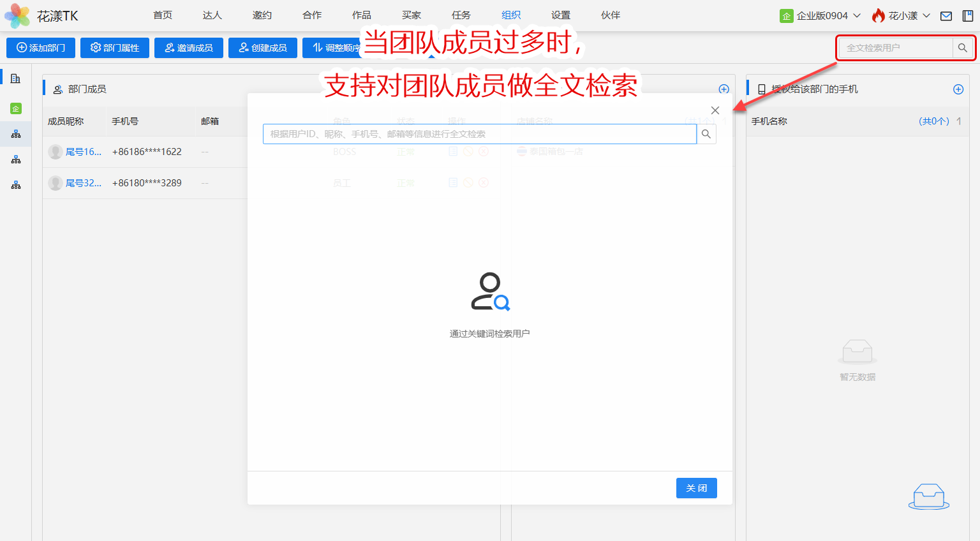This screenshot has height=541, width=980.
Task: Expand the 企业版0904 team dropdown
Action: (820, 16)
